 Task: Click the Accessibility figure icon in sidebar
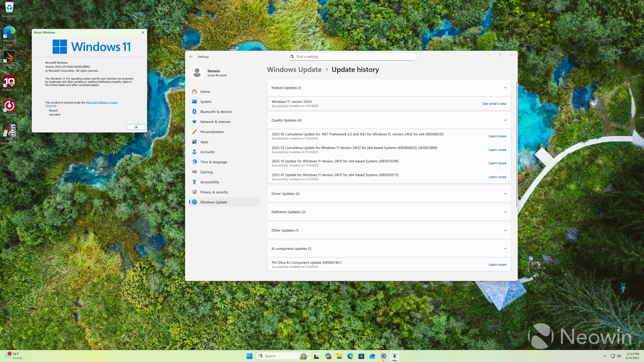[x=195, y=182]
